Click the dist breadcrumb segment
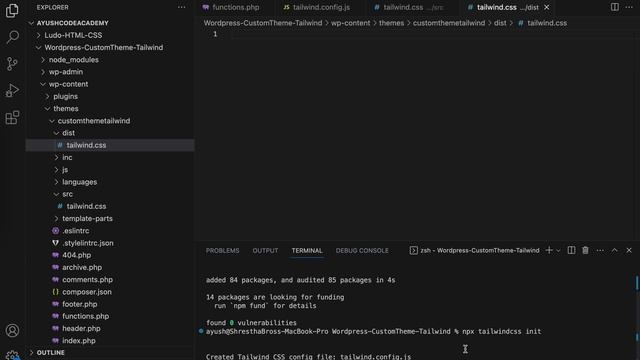This screenshot has height=360, width=640. (x=500, y=23)
